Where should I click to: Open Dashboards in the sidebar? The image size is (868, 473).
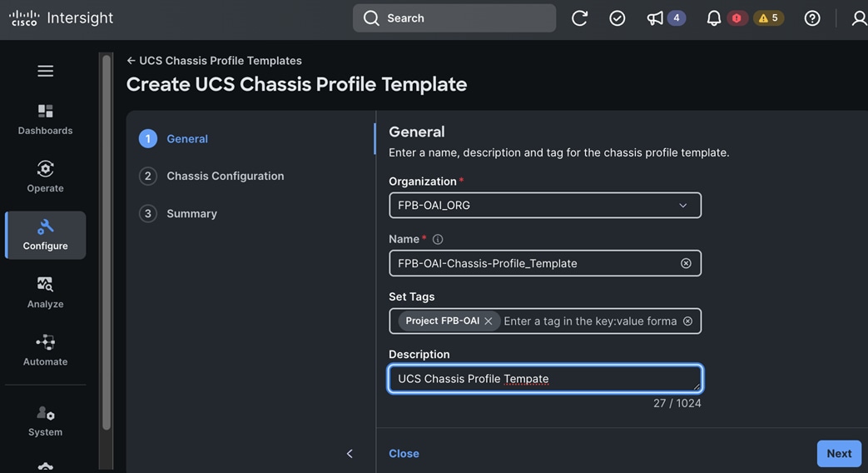(x=46, y=119)
